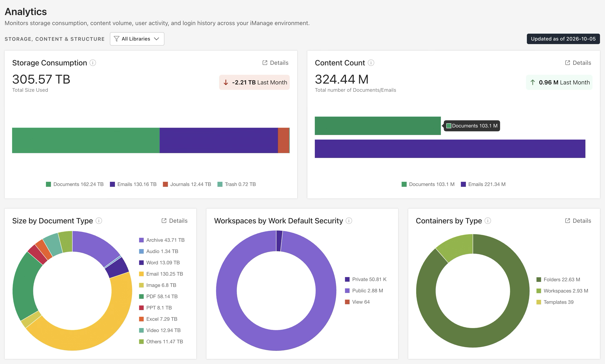
Task: Toggle Emails 221.34 M legend entry
Action: tap(483, 184)
